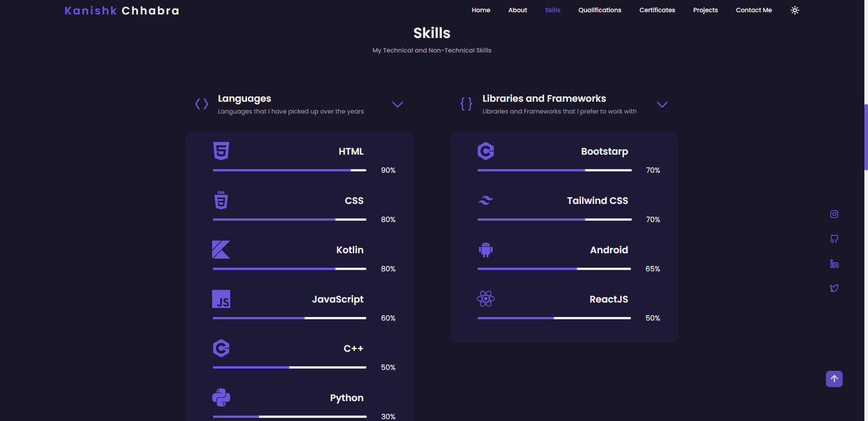Open the LinkedIn profile icon

(x=834, y=264)
